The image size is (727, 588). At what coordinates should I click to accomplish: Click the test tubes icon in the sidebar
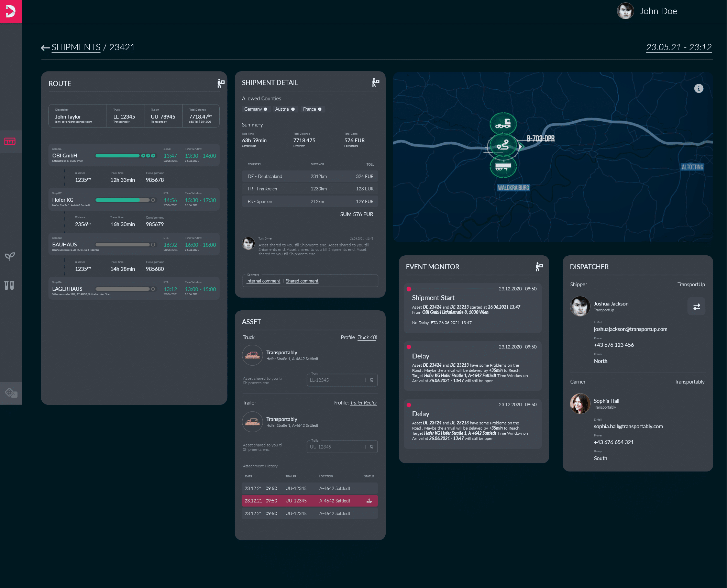(x=9, y=285)
